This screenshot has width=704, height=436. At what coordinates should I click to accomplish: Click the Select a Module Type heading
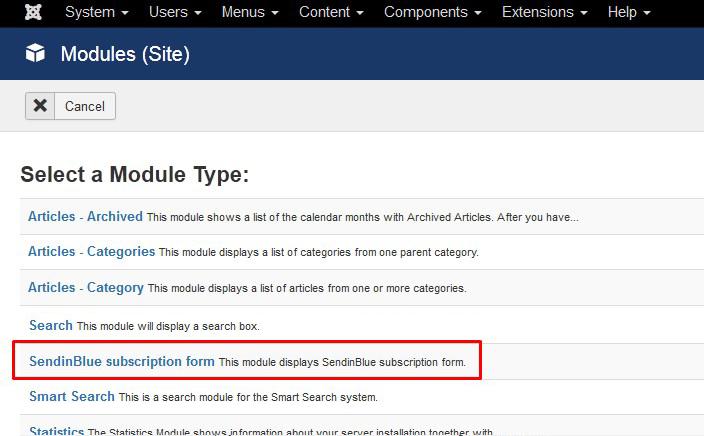[x=134, y=175]
